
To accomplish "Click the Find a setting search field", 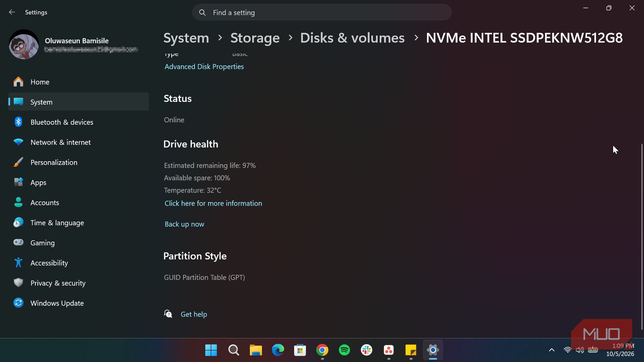I will click(x=322, y=13).
